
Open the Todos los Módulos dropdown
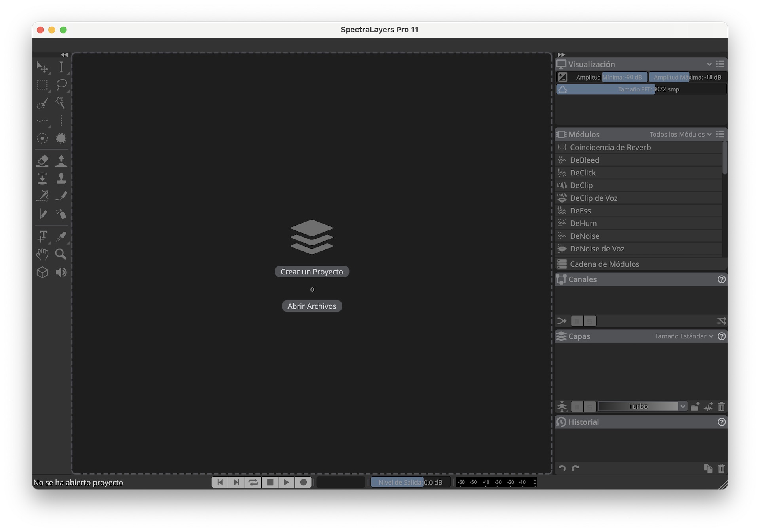click(x=680, y=134)
